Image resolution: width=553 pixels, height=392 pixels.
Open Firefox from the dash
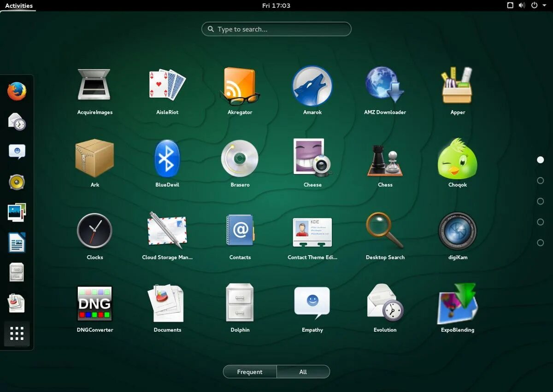pyautogui.click(x=17, y=91)
